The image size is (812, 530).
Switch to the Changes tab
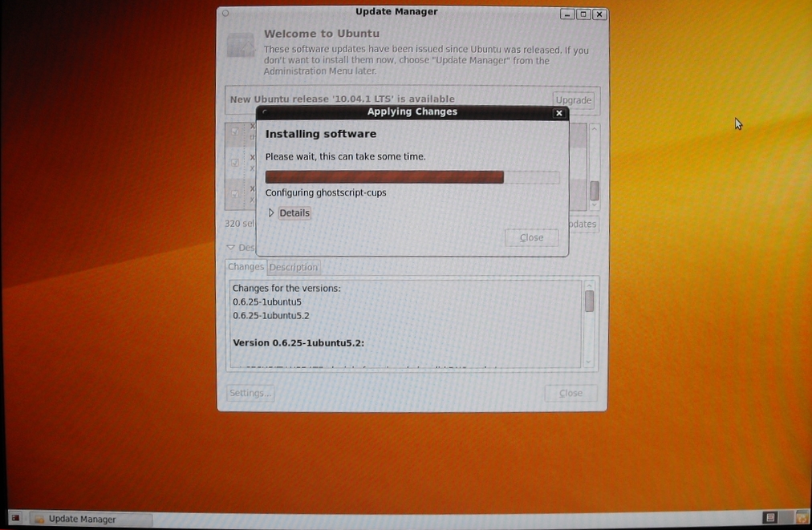tap(246, 267)
